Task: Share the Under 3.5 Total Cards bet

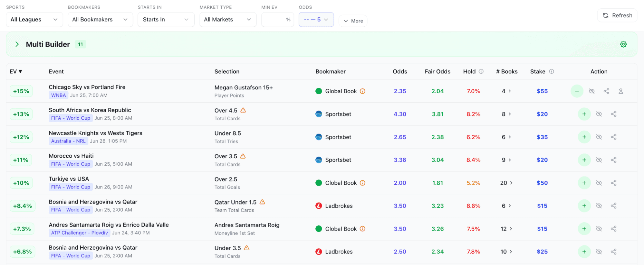Action: tap(613, 251)
